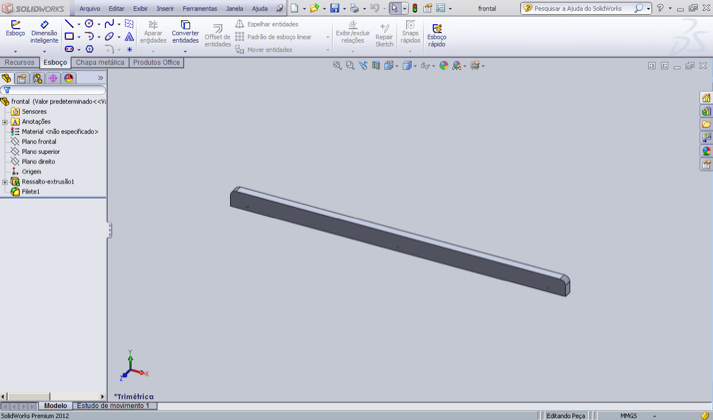Click Converter entidades tool
This screenshot has width=713, height=420.
pos(185,32)
